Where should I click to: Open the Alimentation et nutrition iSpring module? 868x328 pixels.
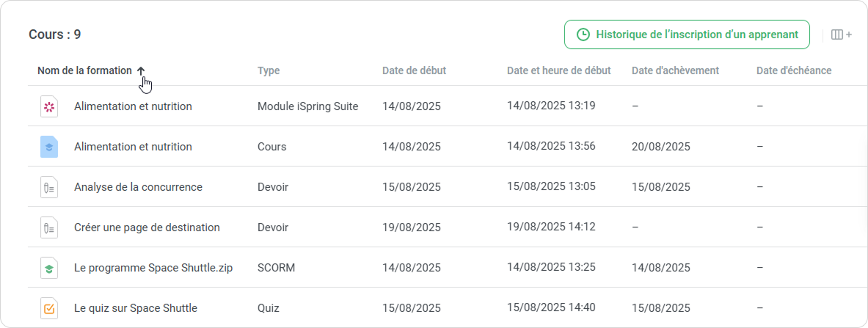pyautogui.click(x=133, y=106)
